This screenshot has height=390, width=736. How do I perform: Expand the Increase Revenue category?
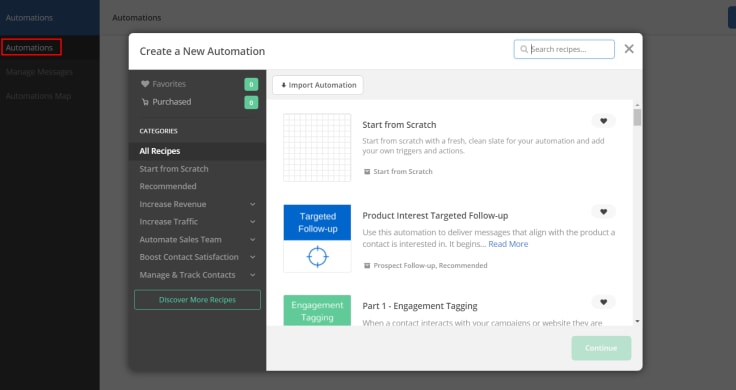click(253, 204)
